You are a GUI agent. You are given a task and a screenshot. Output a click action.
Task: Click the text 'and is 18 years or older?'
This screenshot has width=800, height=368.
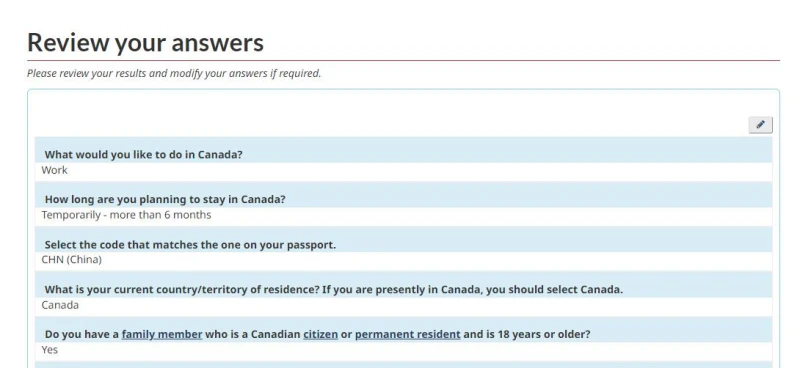point(527,334)
